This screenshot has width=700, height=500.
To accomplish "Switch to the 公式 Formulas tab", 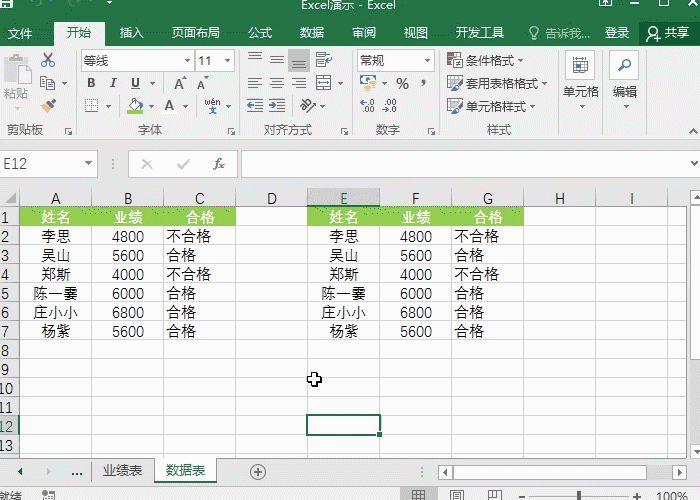I will point(260,33).
